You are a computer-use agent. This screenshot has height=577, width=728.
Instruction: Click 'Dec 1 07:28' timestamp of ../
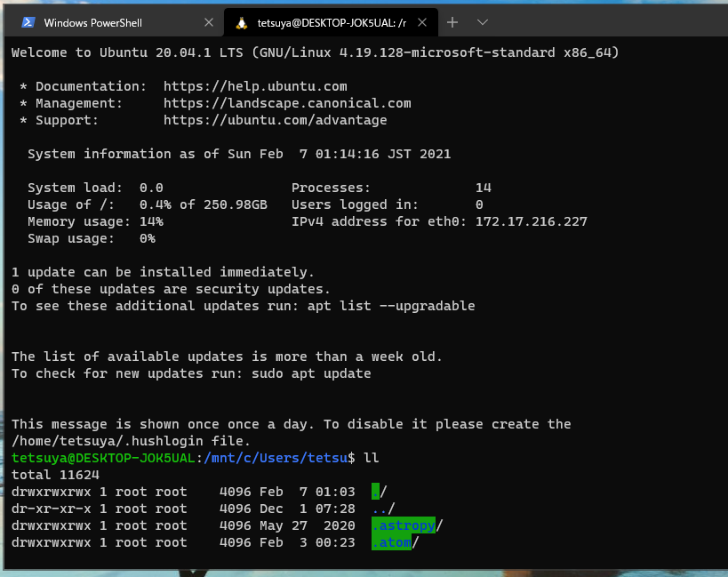click(x=308, y=509)
